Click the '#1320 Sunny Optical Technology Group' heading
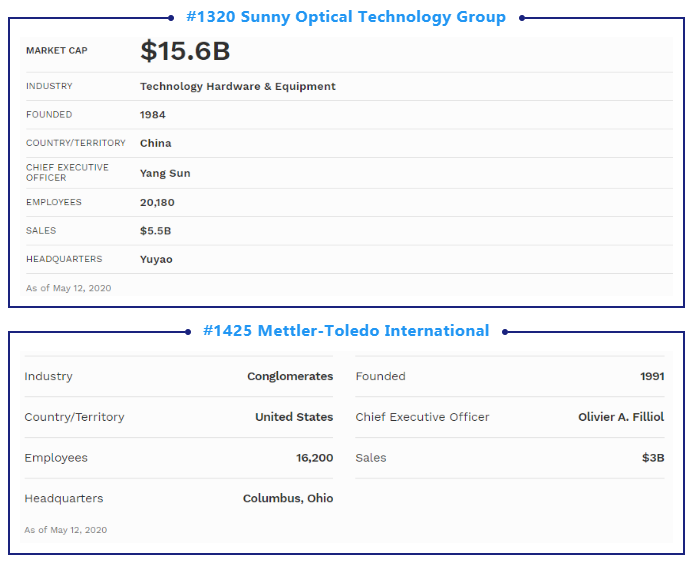Image resolution: width=696 pixels, height=567 pixels. [346, 17]
